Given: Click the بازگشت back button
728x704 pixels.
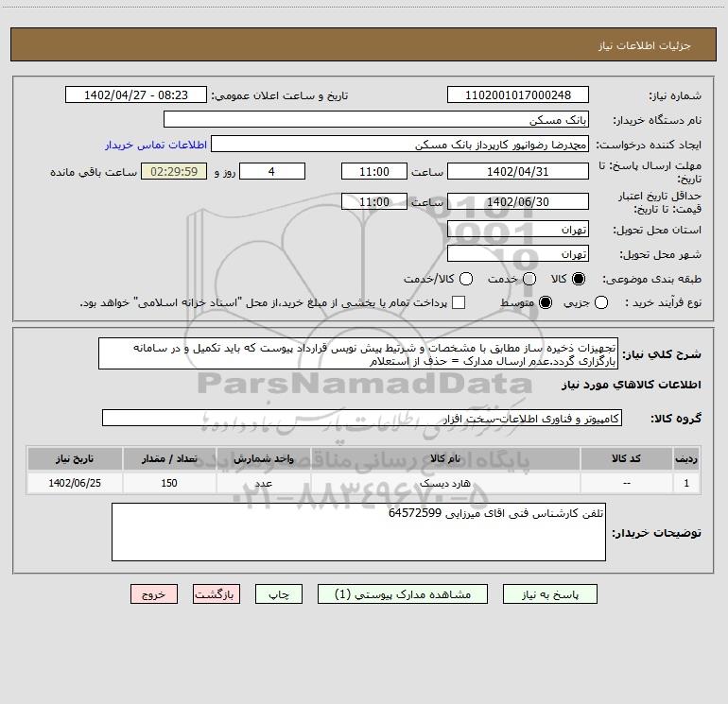Looking at the screenshot, I should coord(217,594).
